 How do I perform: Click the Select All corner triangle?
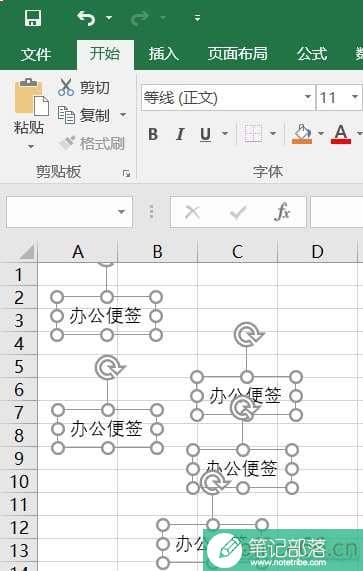(x=27, y=252)
